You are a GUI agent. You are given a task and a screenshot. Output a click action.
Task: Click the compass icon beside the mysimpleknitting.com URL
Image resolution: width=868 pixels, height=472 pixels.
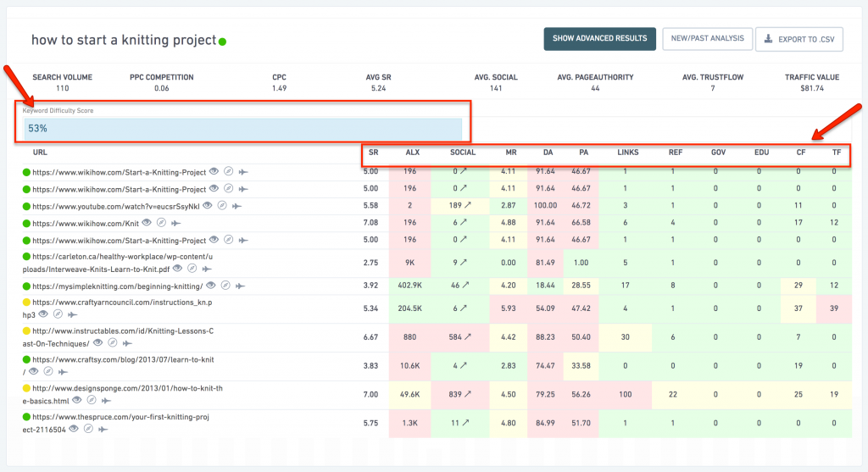point(225,286)
